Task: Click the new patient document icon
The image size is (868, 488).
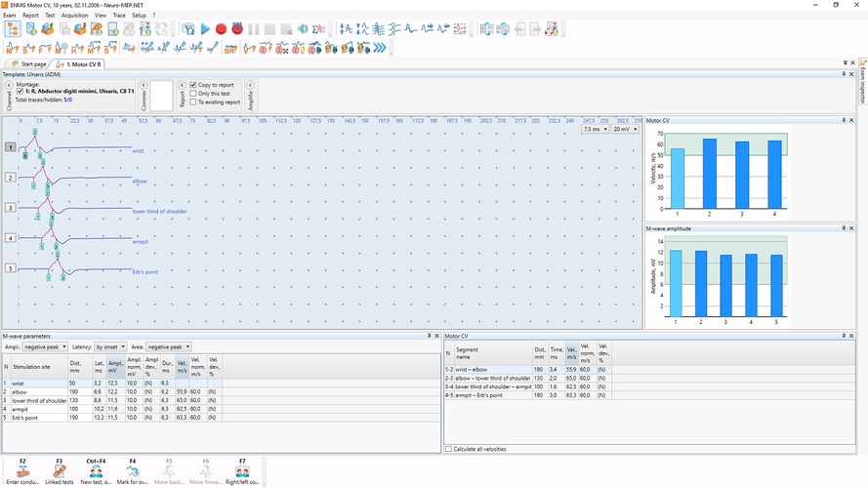Action: coord(31,28)
